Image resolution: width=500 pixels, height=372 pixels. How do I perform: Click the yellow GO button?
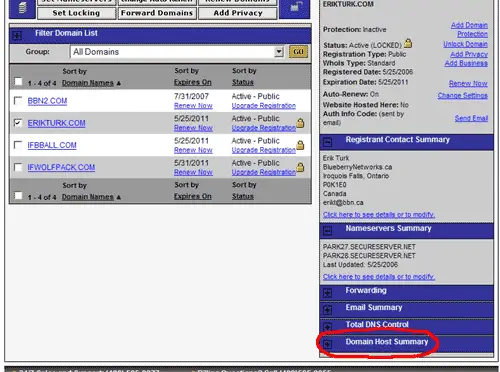tap(298, 52)
